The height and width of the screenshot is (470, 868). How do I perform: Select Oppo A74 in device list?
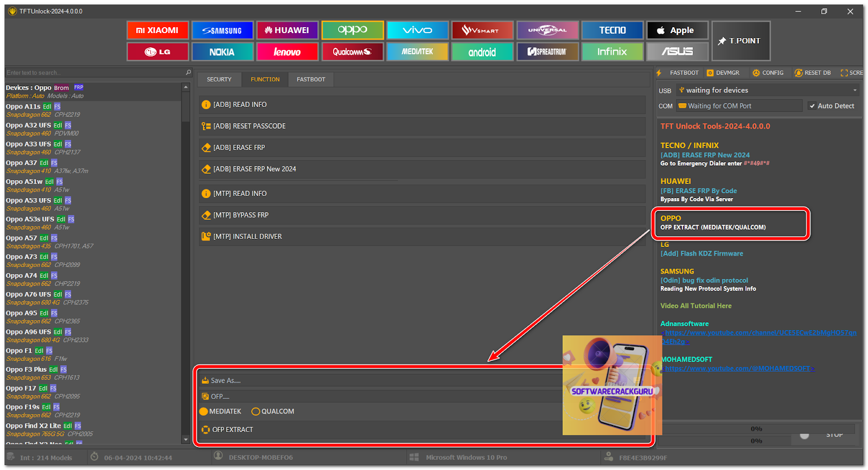[x=93, y=280]
